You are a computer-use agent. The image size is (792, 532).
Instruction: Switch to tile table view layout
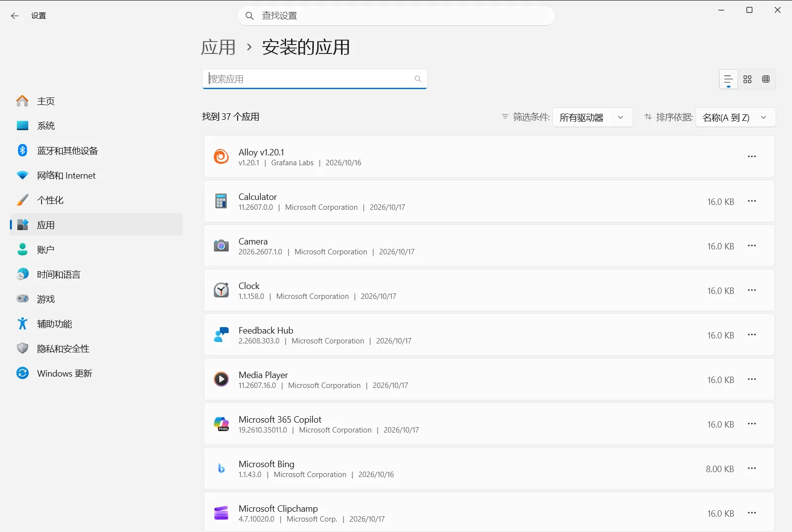tap(766, 79)
